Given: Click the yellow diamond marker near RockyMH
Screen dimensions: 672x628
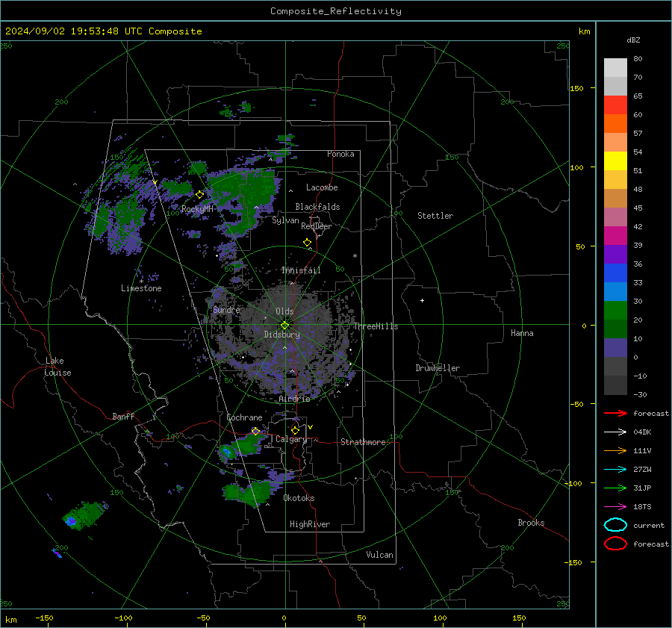Looking at the screenshot, I should [x=199, y=195].
